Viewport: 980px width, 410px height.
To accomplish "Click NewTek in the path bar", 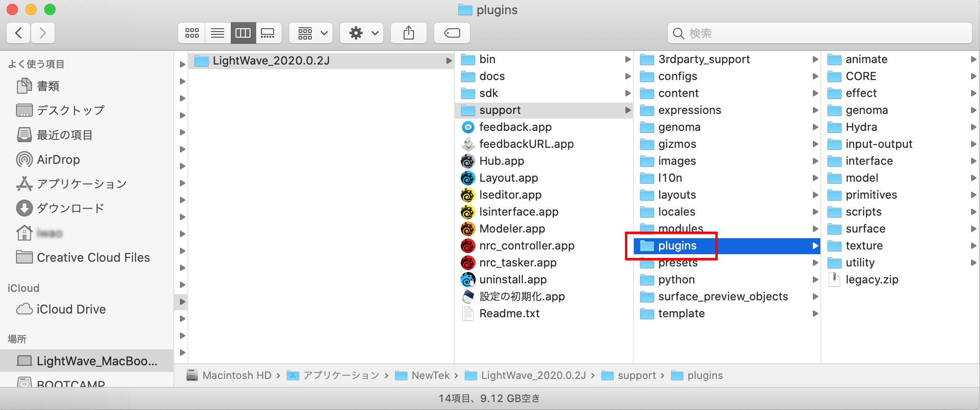I will 422,375.
